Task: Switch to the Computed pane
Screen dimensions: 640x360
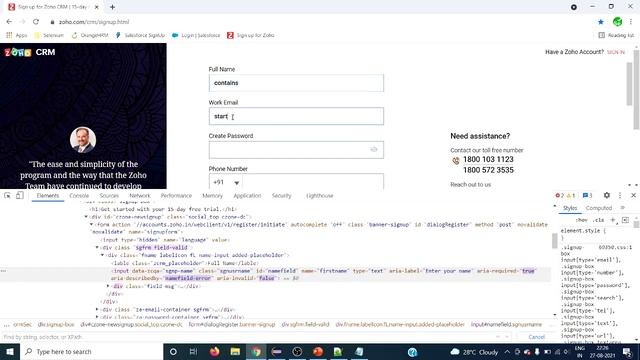Action: tap(599, 208)
